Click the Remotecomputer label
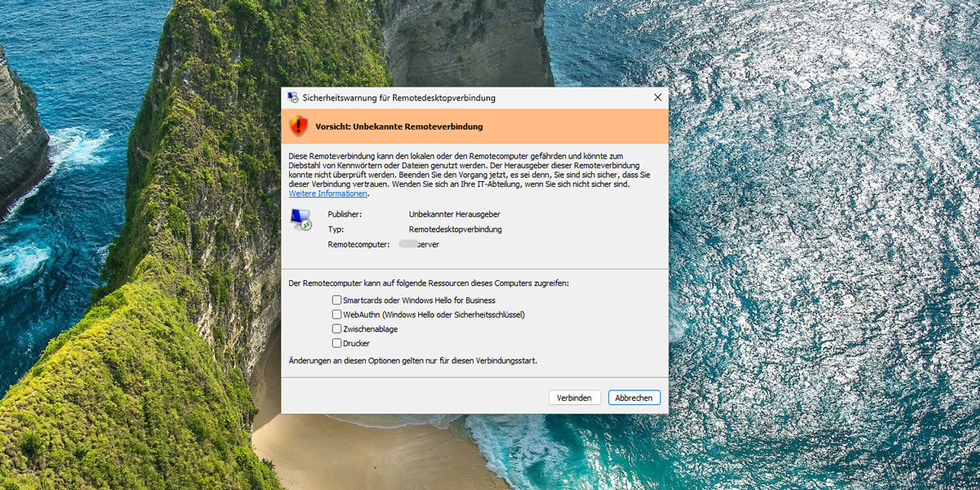This screenshot has height=490, width=980. tap(359, 244)
